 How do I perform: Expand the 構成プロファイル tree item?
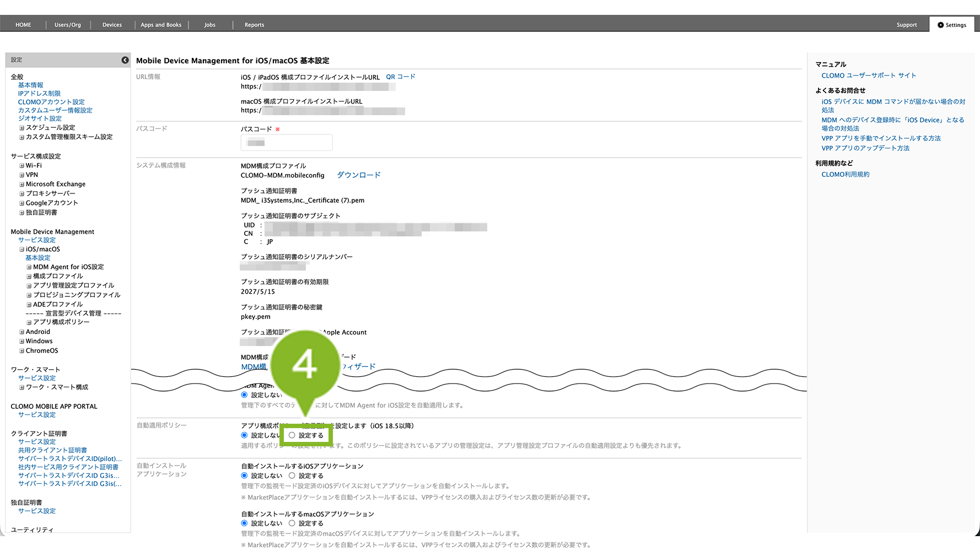[29, 277]
